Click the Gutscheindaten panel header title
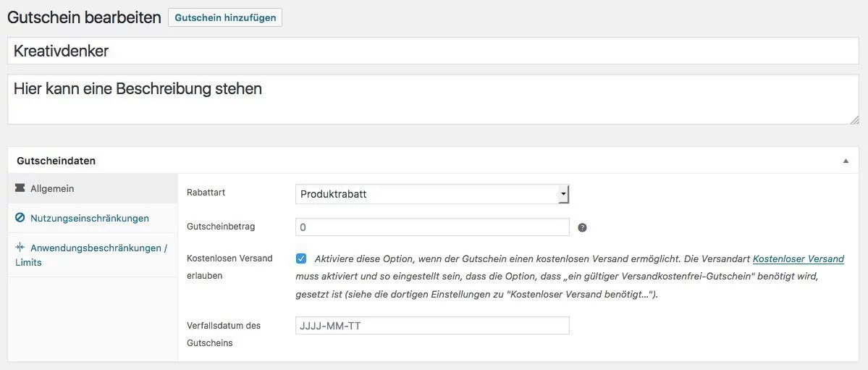Image resolution: width=868 pixels, height=370 pixels. (x=56, y=161)
